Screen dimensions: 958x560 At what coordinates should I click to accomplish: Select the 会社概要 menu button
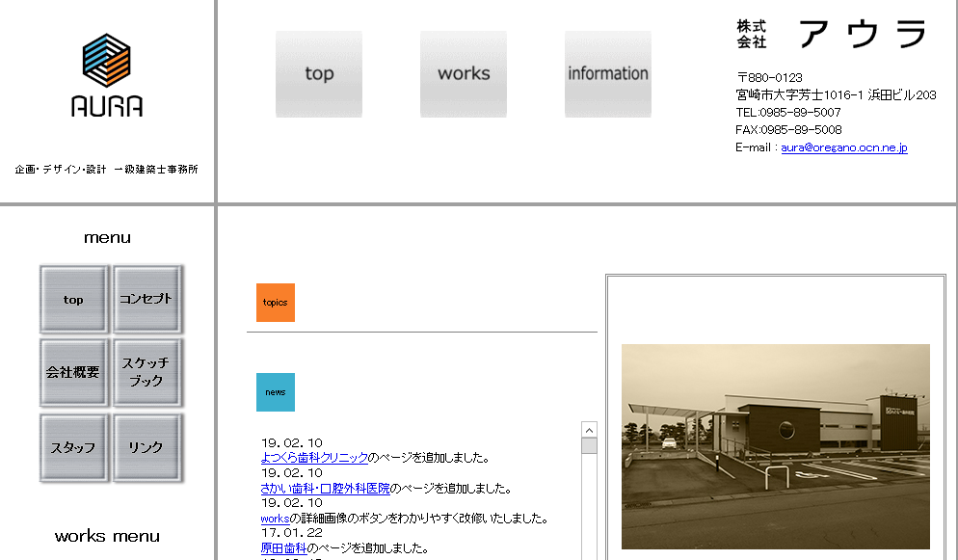pyautogui.click(x=73, y=372)
